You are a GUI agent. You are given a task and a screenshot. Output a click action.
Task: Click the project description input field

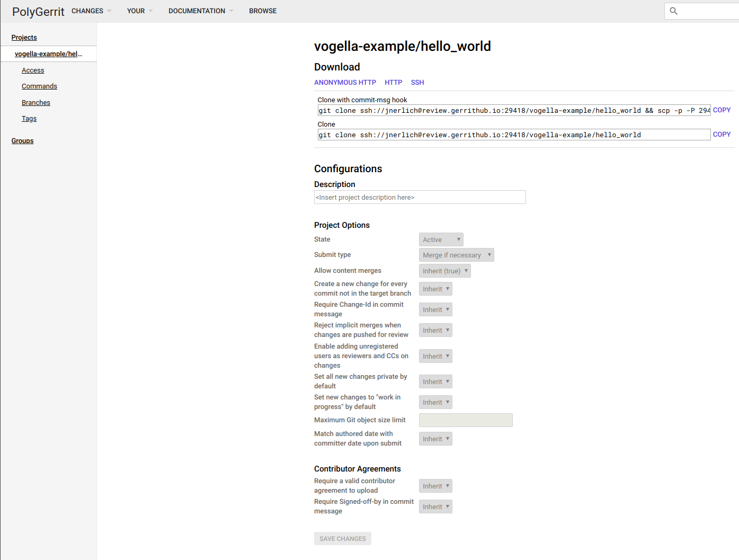[x=420, y=197]
